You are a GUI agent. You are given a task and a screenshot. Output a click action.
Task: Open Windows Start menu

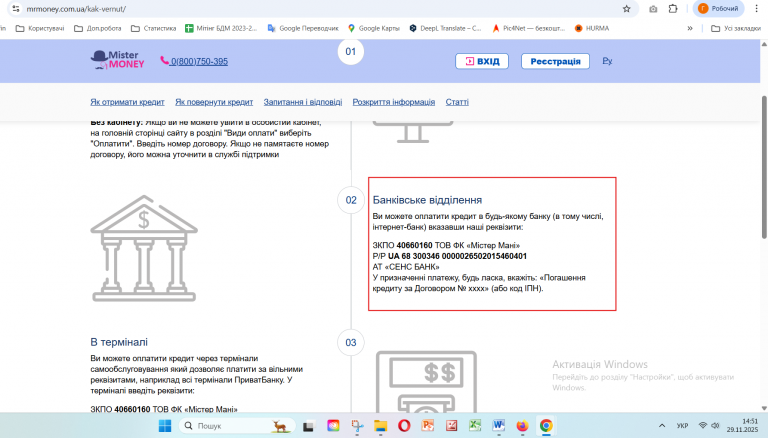(x=165, y=426)
